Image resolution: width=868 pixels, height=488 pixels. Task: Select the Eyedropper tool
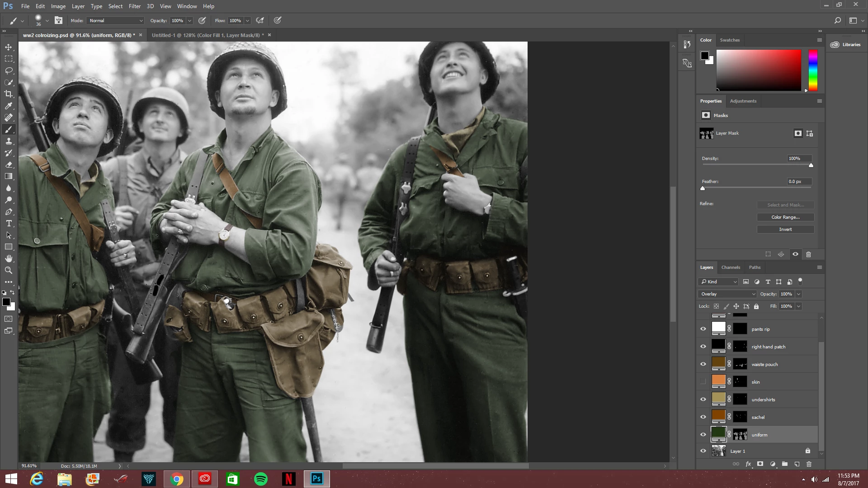pyautogui.click(x=9, y=106)
